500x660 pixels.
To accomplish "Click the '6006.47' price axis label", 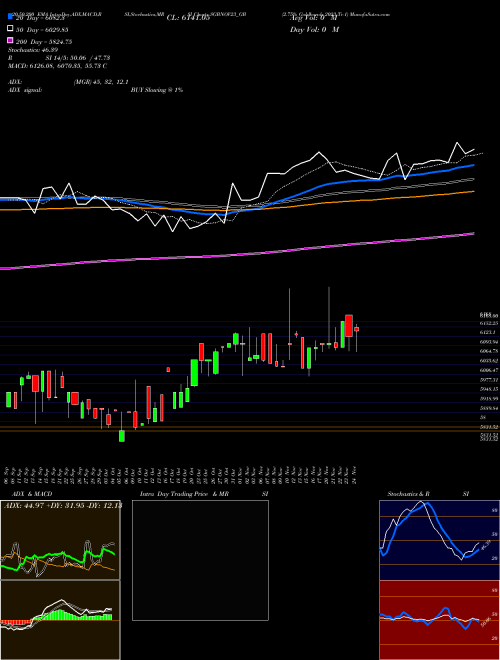I will (489, 370).
